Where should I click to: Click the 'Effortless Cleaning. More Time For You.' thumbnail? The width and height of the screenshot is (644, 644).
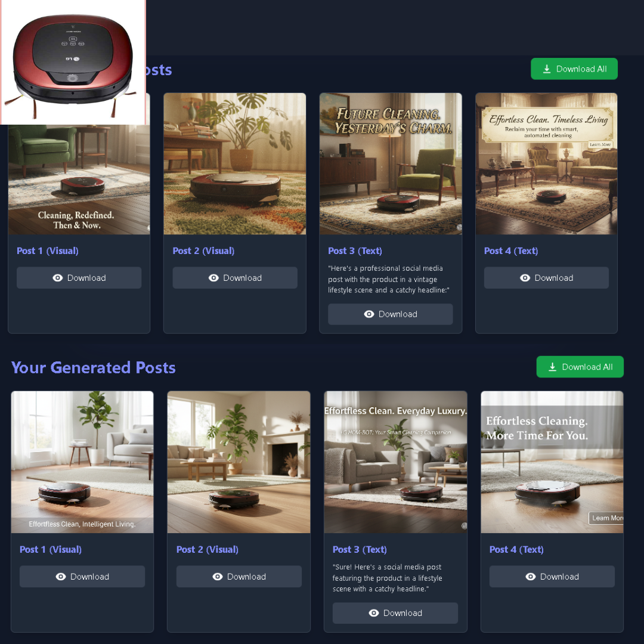(x=552, y=462)
